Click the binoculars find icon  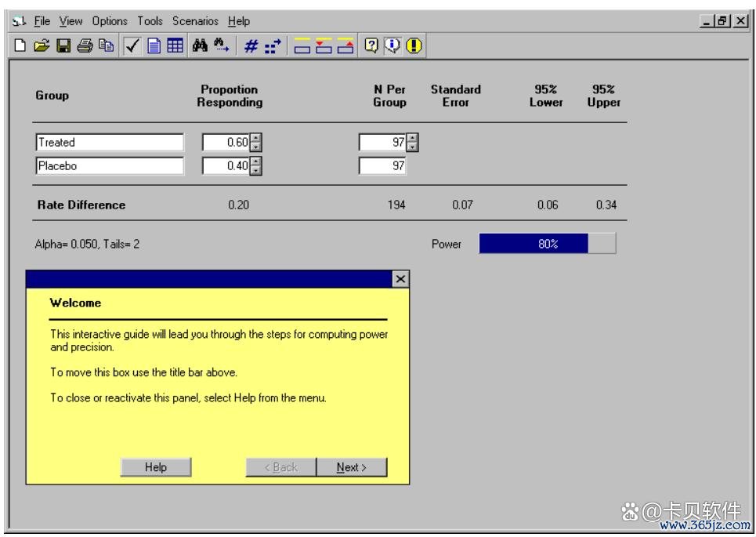click(x=199, y=46)
